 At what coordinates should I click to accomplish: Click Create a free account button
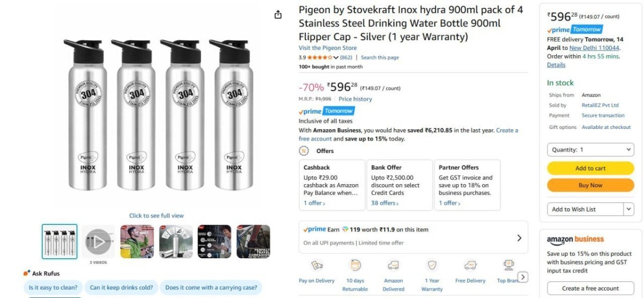pyautogui.click(x=590, y=288)
